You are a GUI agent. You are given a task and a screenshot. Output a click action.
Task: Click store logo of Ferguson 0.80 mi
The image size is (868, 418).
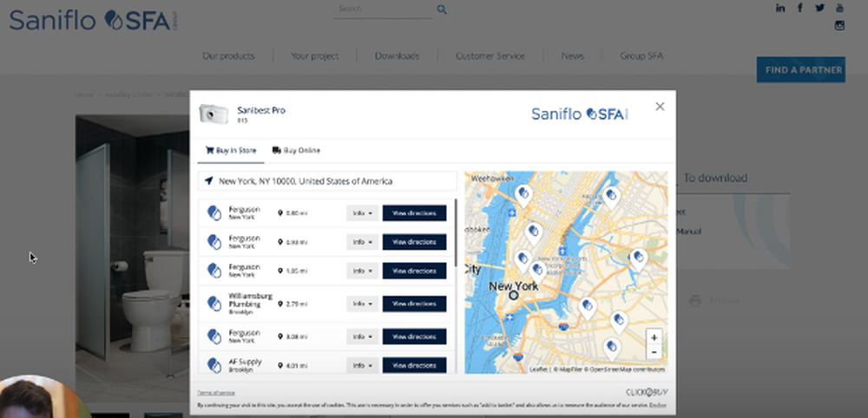pos(214,212)
